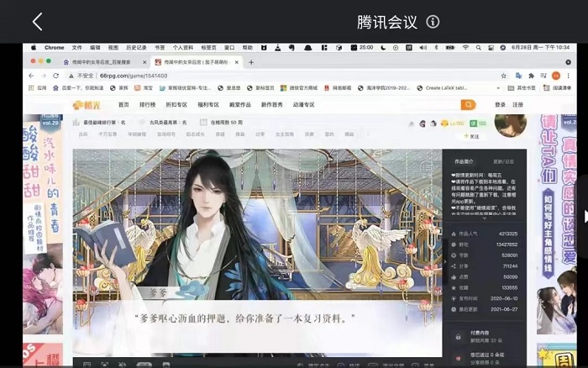The image size is (588, 368).
Task: Open the Chrome extensions puzzle icon
Action: click(x=531, y=76)
